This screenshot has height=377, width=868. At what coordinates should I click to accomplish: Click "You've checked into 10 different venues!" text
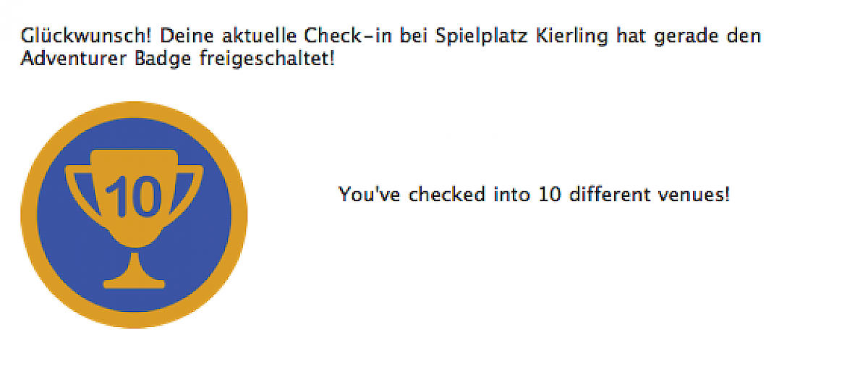pos(534,194)
